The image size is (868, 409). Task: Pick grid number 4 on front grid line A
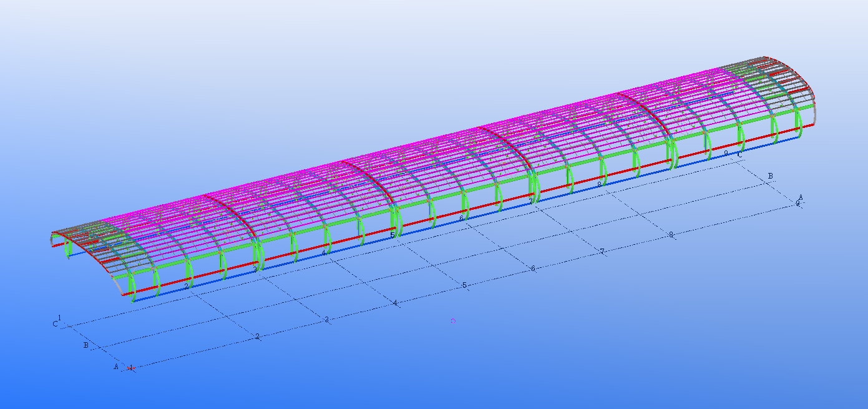pos(395,303)
